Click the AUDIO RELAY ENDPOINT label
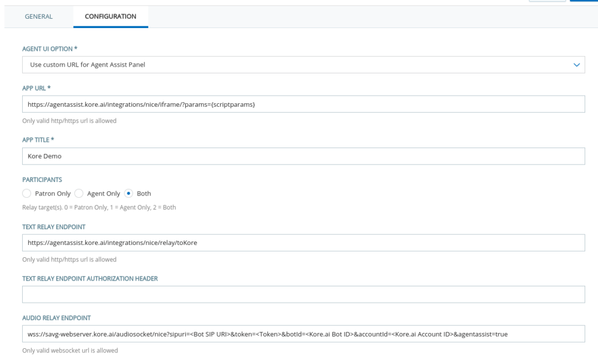 tap(55, 318)
